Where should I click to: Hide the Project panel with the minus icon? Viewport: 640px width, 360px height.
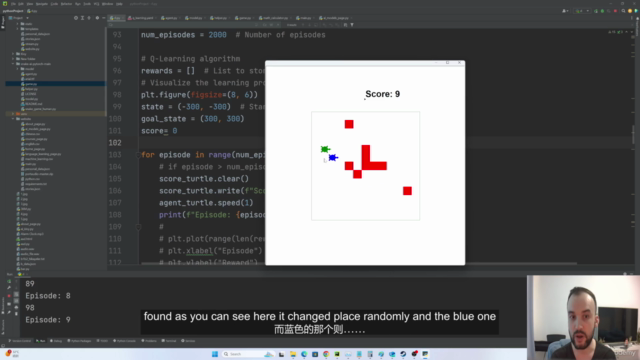coord(104,18)
